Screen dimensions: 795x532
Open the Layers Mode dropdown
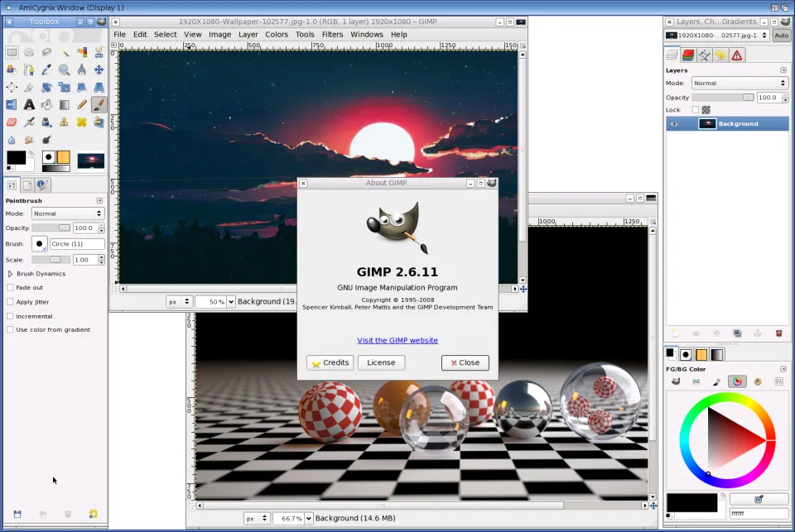(x=739, y=84)
